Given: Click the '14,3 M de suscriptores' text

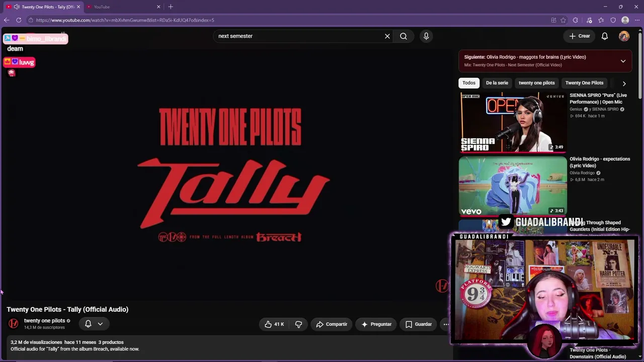Looking at the screenshot, I should pyautogui.click(x=44, y=327).
